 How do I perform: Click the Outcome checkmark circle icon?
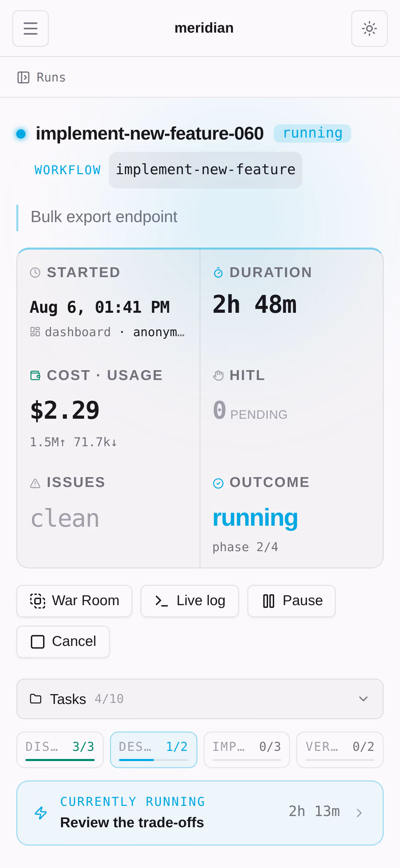(218, 483)
